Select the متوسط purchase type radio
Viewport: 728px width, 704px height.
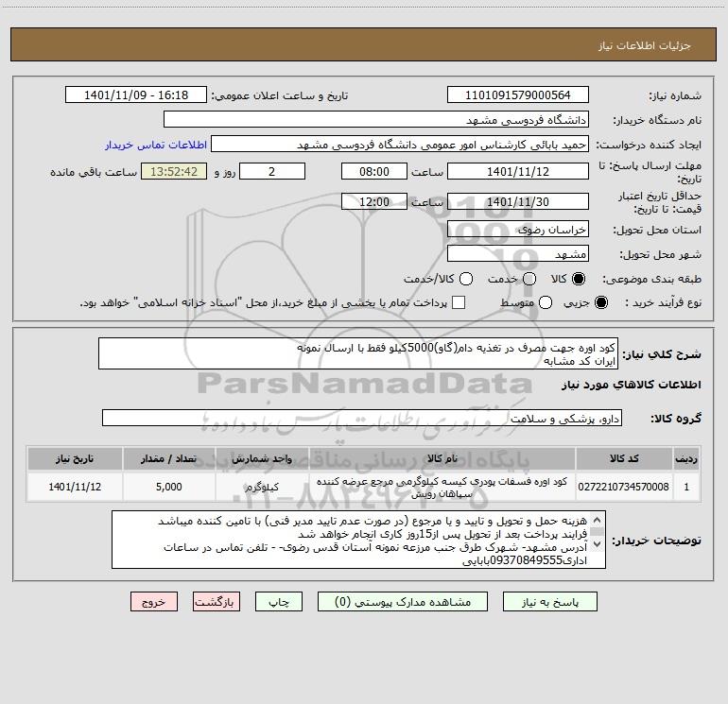pyautogui.click(x=546, y=302)
